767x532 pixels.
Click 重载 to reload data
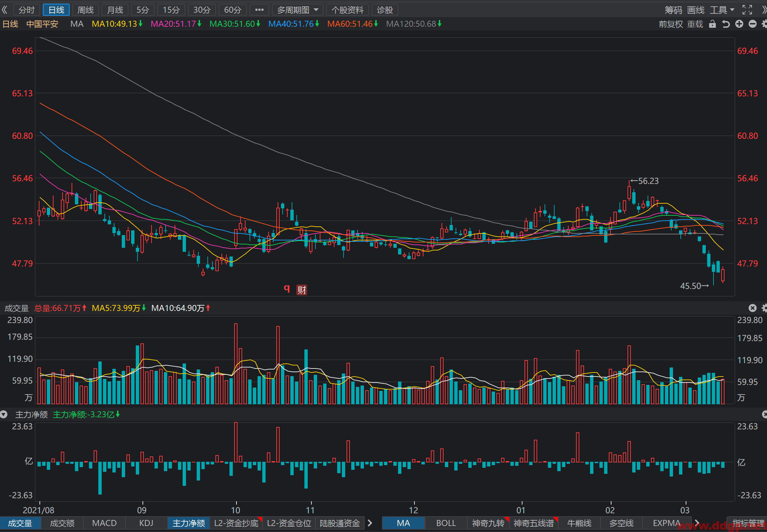point(695,24)
